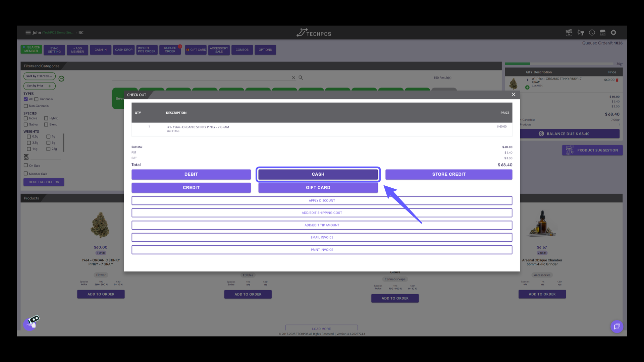Open the clock history icon in header

coord(592,33)
